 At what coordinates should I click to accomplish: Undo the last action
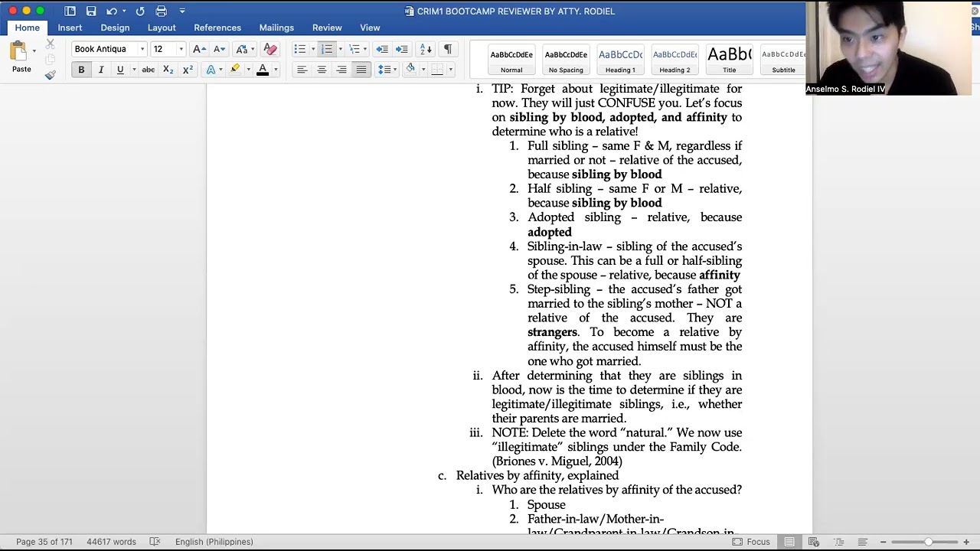pyautogui.click(x=113, y=11)
